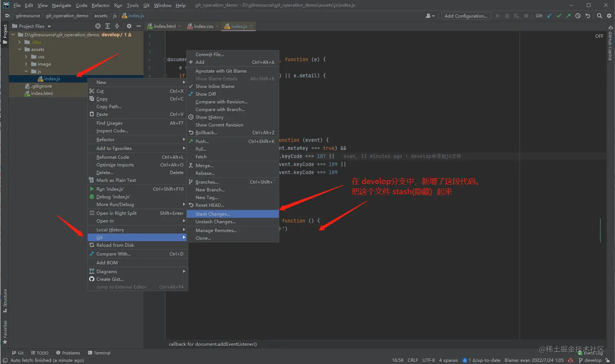615x364 pixels.
Task: Open Project Files view dropdown
Action: (x=32, y=26)
